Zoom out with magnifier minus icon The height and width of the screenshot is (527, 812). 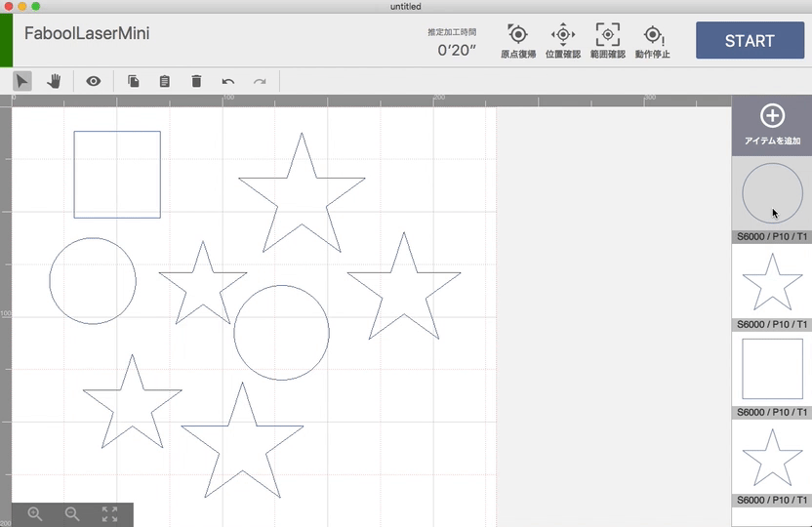[72, 514]
